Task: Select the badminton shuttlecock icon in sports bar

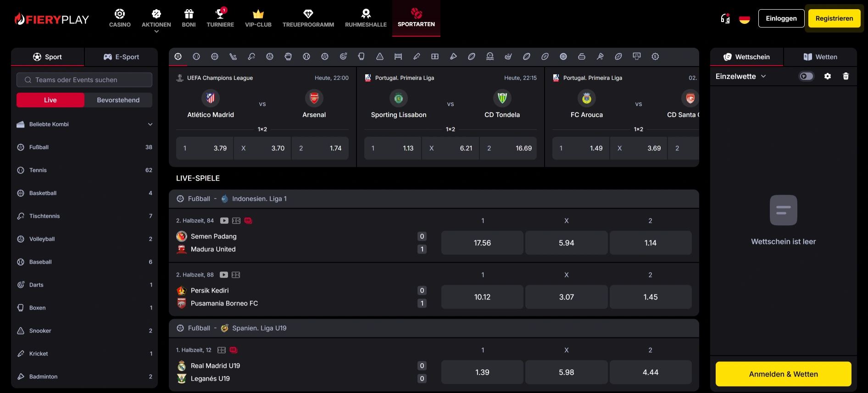Action: pyautogui.click(x=453, y=56)
